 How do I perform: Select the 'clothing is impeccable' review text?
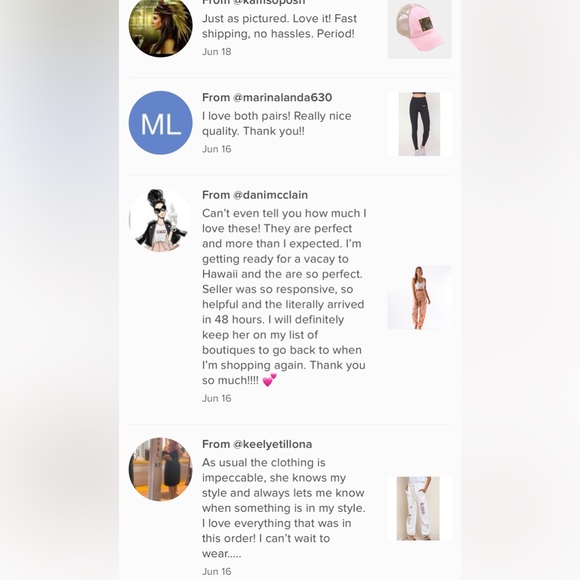point(284,508)
